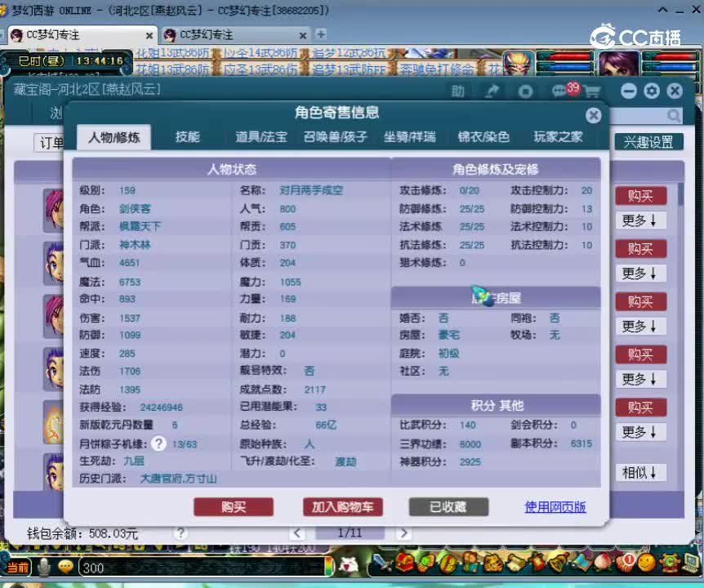Click the 藏宝阁 listing scrollbar thumb

point(681,194)
